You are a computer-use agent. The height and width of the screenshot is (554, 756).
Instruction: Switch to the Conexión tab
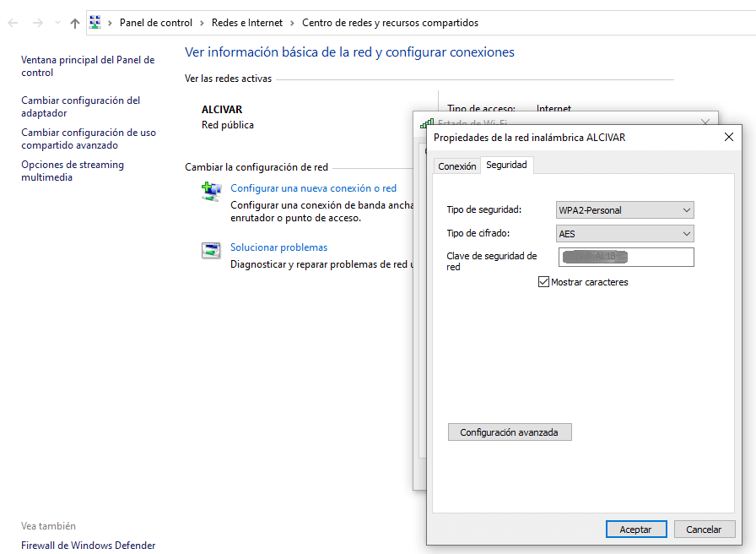click(x=457, y=166)
